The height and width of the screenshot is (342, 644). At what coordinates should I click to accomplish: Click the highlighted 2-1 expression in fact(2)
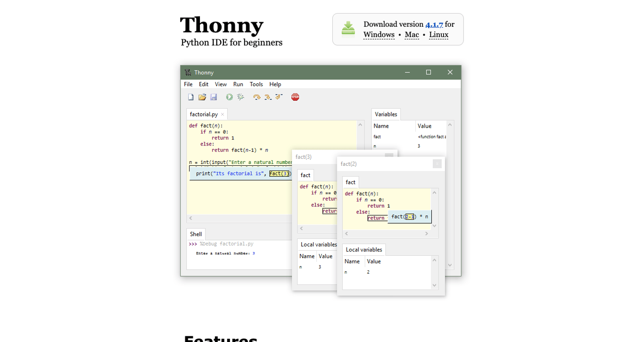coord(410,217)
